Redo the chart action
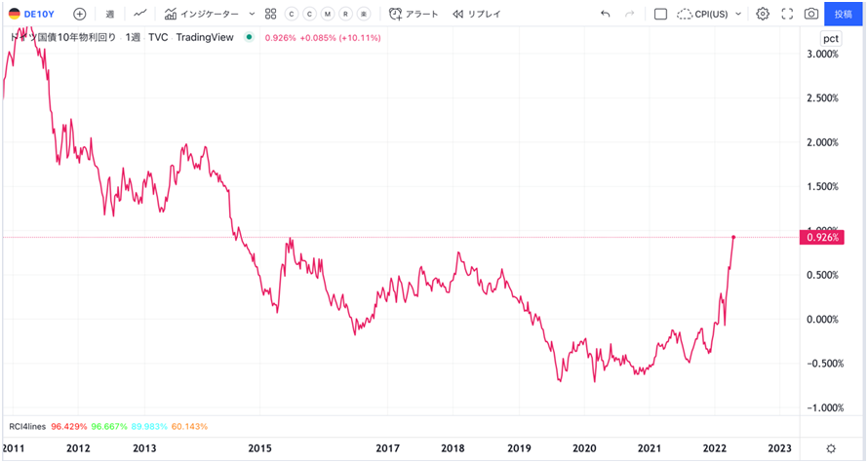Screen dimensions: 868x463 pos(629,14)
